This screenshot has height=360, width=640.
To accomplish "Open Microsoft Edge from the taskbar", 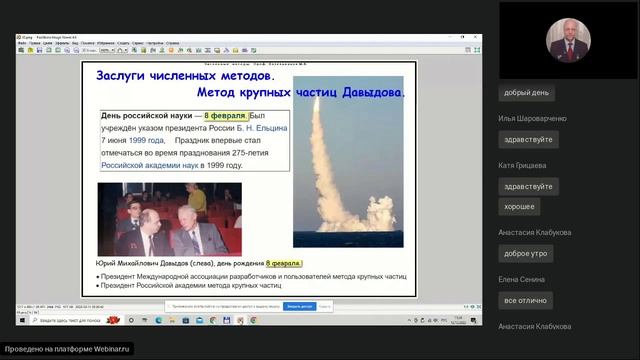I will pyautogui.click(x=158, y=320).
